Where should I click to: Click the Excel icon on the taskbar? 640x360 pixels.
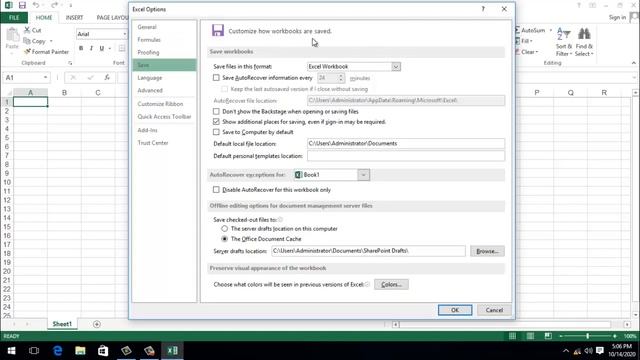(x=172, y=351)
